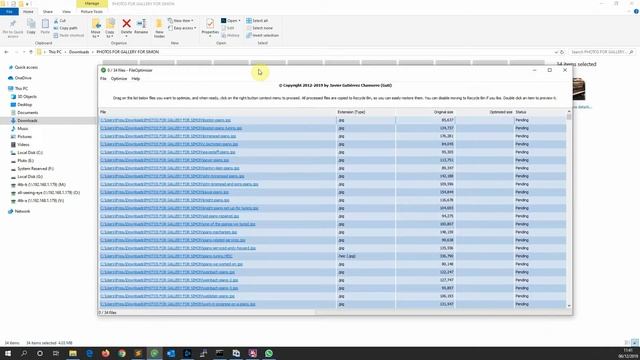The image size is (640, 360).
Task: Click Edit in the Open group
Action: (228, 28)
